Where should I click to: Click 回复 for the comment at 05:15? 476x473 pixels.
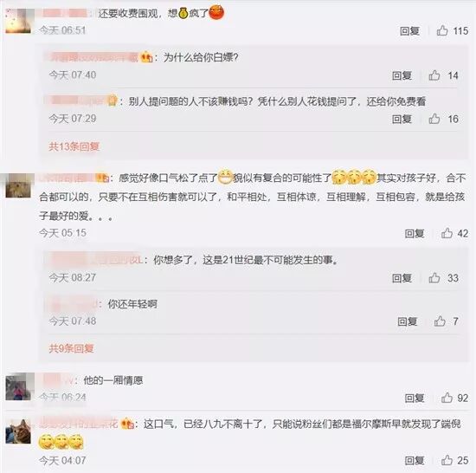[x=415, y=233]
